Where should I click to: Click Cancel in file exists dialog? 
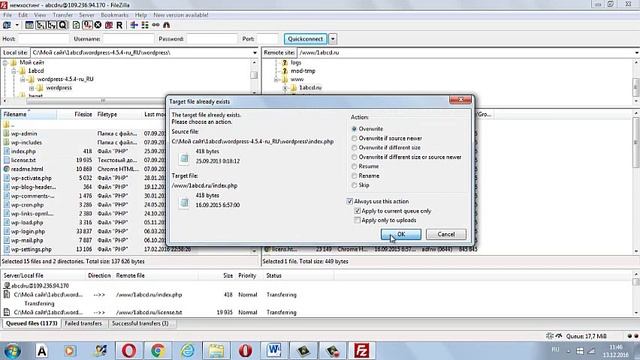point(446,234)
